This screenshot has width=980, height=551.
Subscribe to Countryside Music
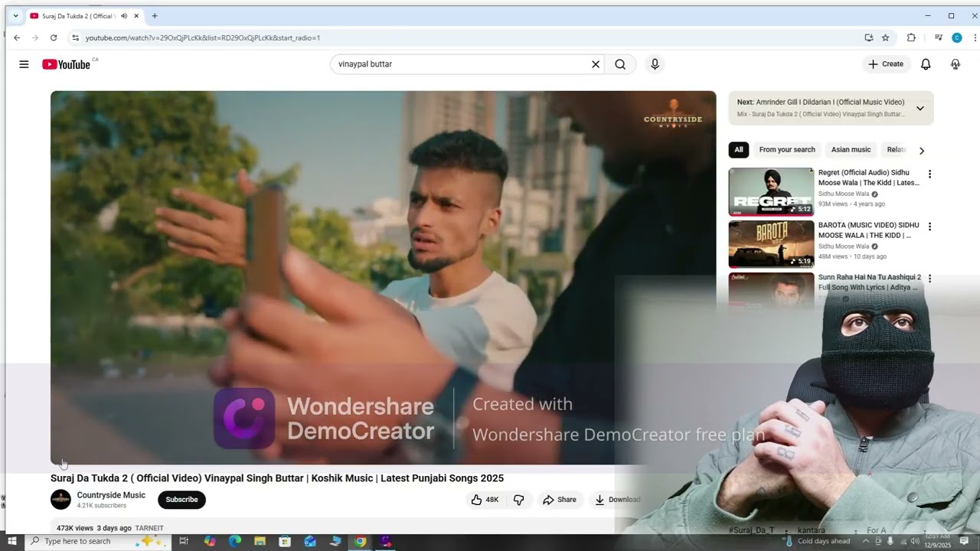pos(181,500)
